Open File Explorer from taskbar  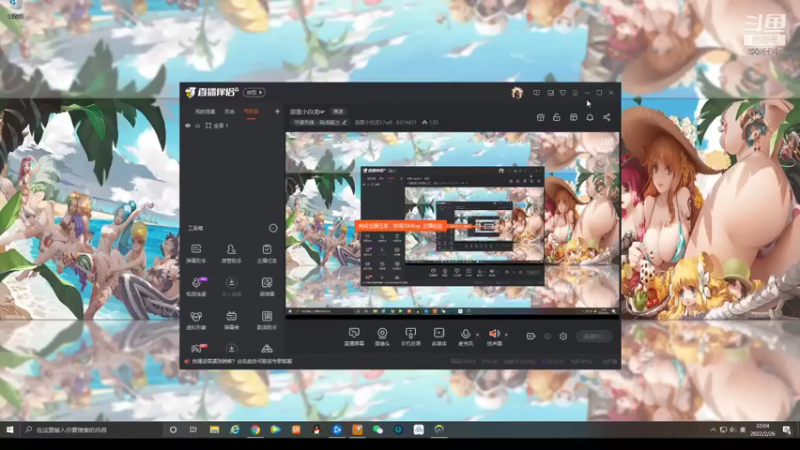pos(214,430)
